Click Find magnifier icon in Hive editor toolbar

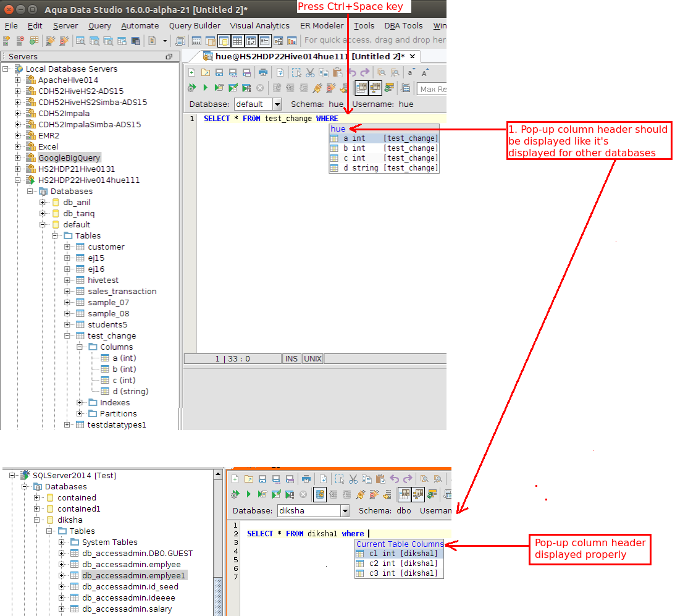[x=382, y=72]
